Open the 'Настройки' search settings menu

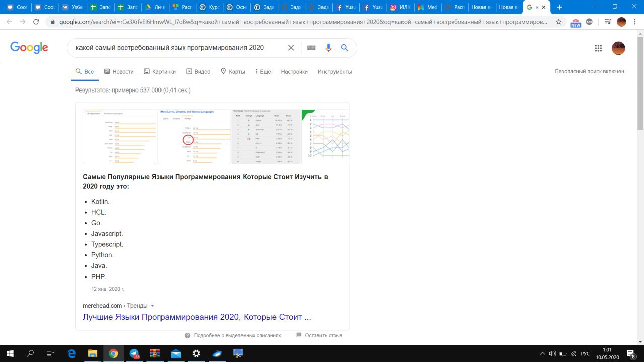point(294,72)
